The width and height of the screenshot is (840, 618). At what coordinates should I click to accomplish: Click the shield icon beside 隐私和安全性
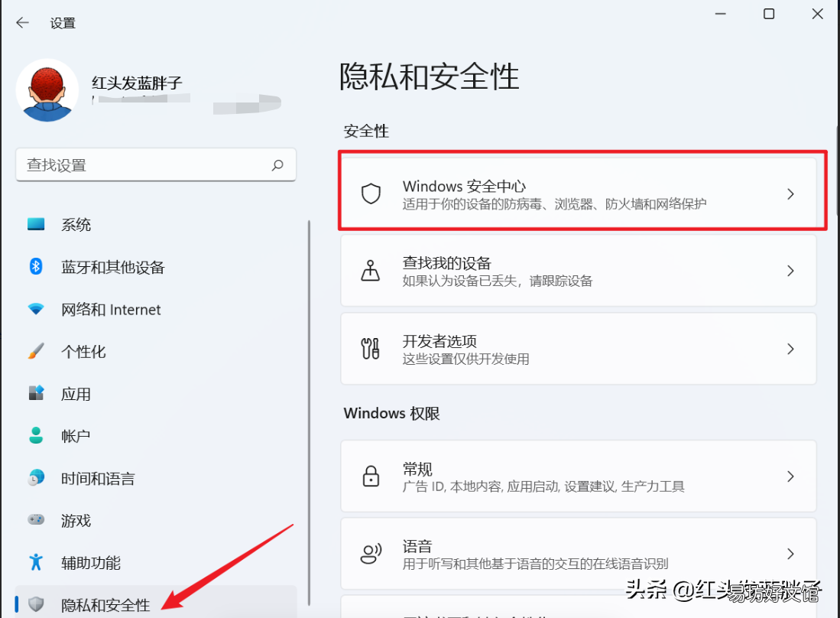[x=36, y=604]
